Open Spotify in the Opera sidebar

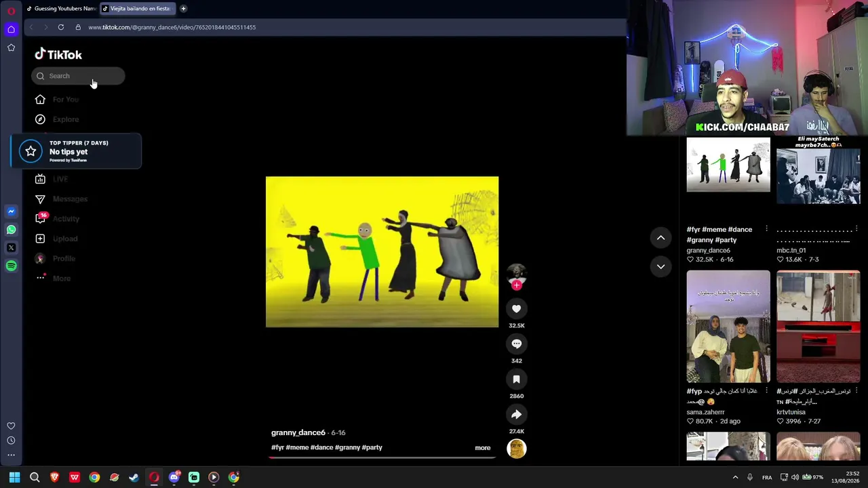[11, 266]
